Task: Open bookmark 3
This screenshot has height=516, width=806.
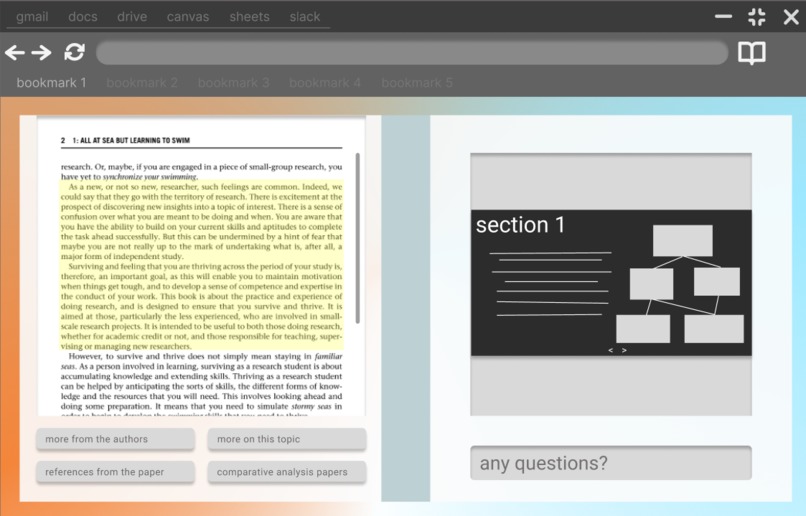Action: tap(233, 83)
